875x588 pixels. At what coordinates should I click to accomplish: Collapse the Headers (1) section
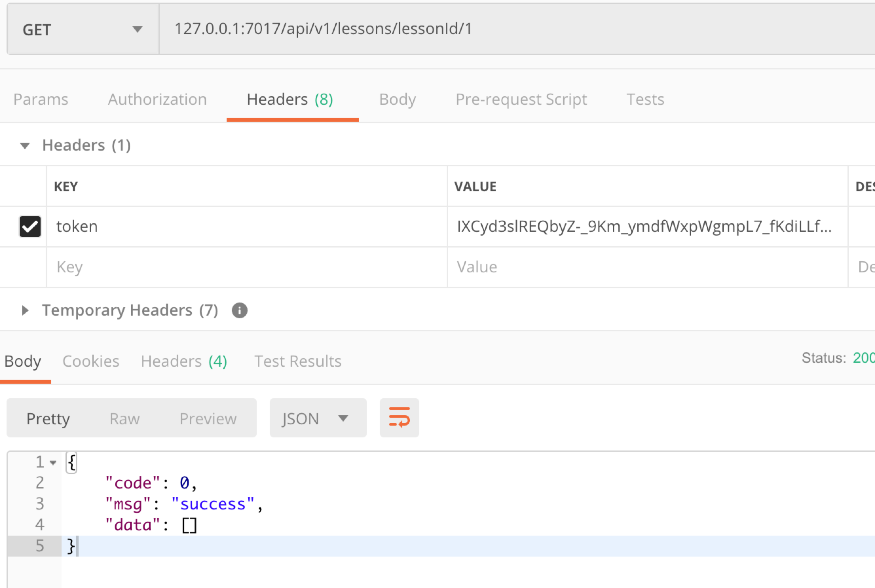(x=25, y=145)
